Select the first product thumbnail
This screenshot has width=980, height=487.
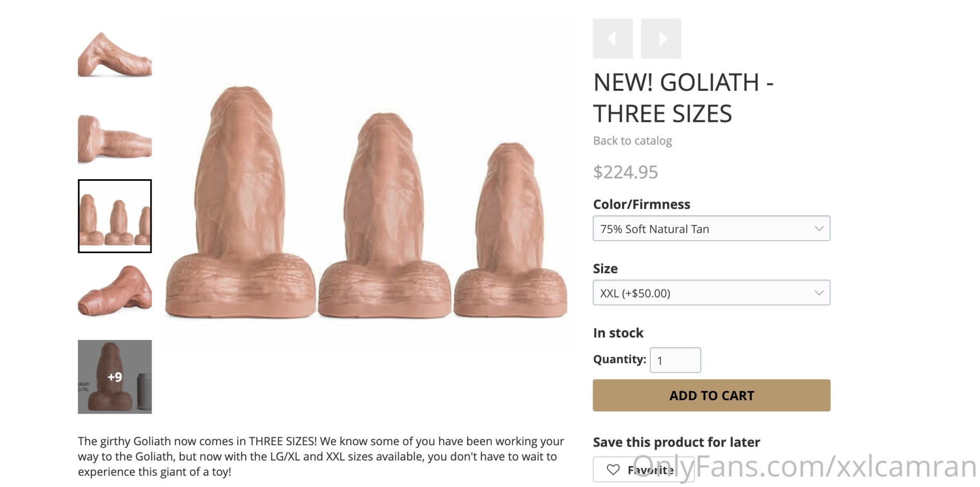[115, 55]
